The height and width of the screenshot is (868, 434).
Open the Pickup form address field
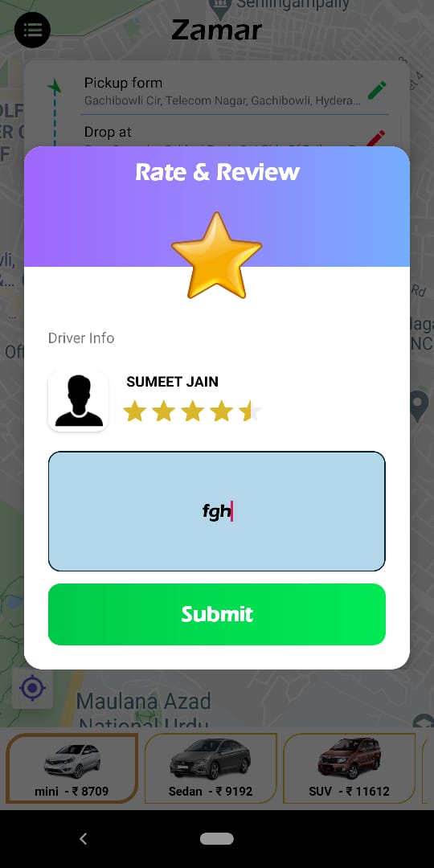(x=222, y=92)
